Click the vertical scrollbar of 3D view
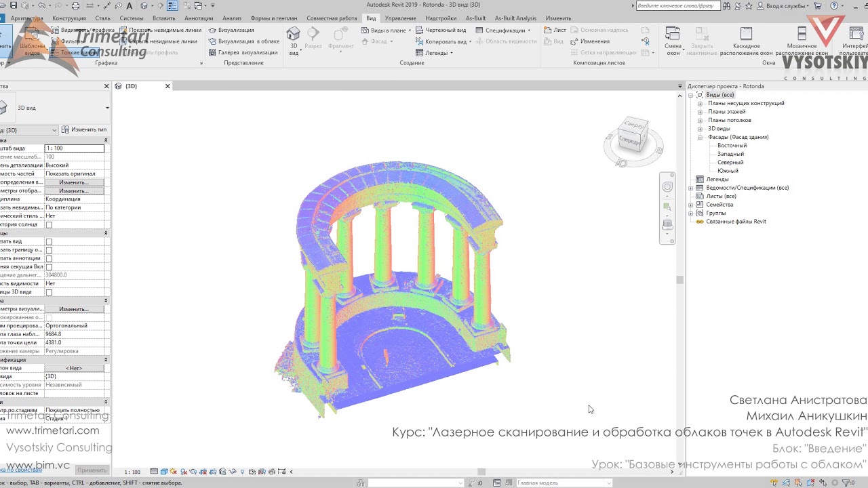 [x=679, y=279]
